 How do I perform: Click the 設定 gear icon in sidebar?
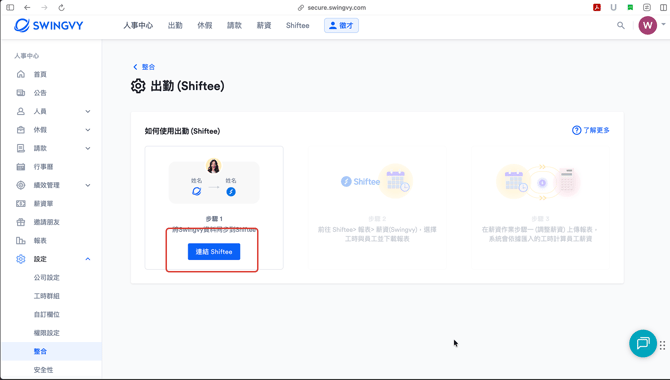[21, 259]
